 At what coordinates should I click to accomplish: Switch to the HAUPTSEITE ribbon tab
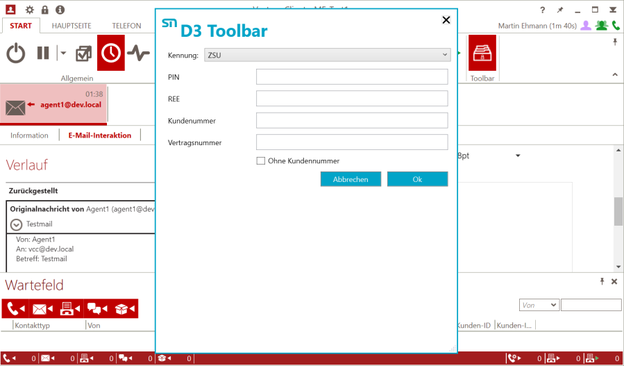click(x=71, y=26)
